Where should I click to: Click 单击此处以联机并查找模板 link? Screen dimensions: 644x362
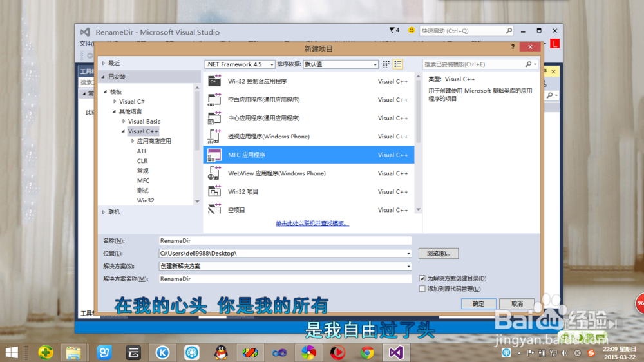coord(312,223)
